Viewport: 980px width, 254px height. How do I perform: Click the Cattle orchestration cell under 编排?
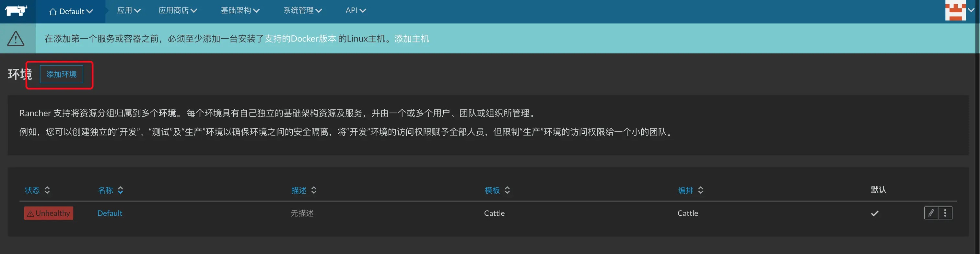click(687, 213)
